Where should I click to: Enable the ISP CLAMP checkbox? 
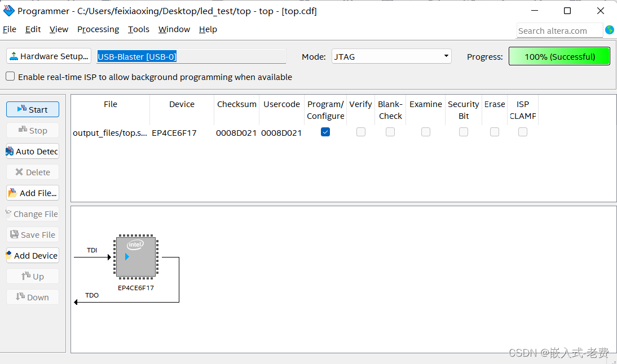[x=523, y=132]
